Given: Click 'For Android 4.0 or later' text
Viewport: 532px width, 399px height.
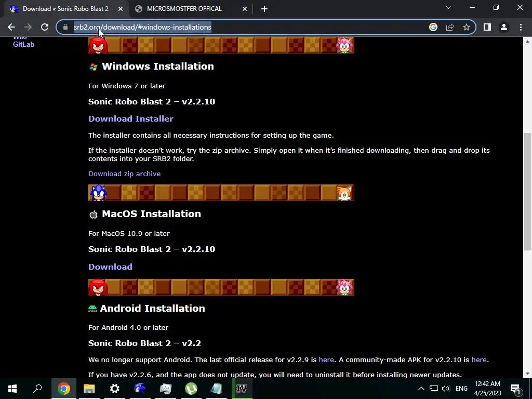Looking at the screenshot, I should click(128, 327).
